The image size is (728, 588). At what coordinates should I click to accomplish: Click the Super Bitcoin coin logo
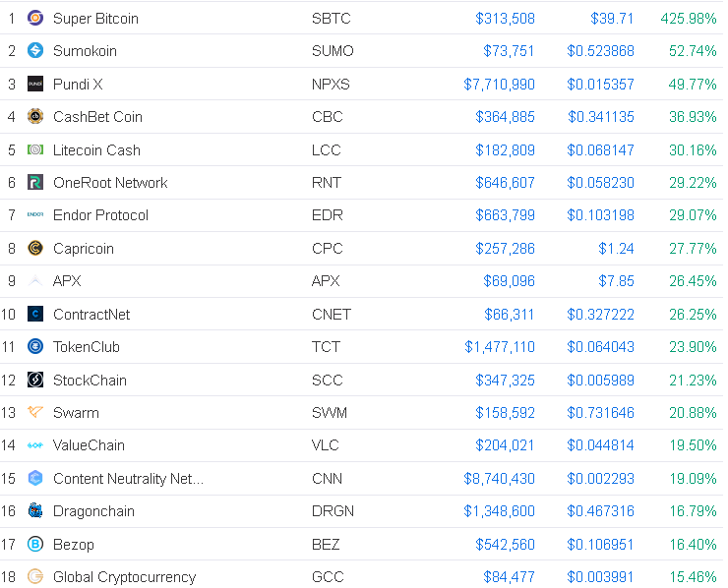[35, 18]
